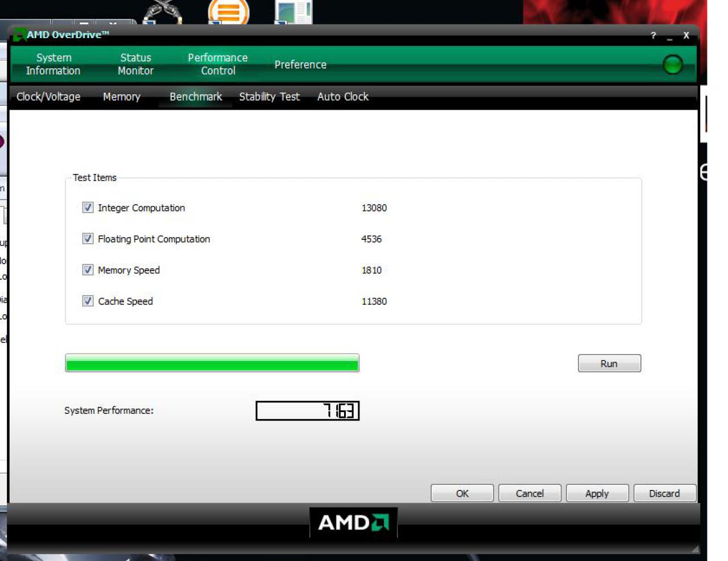Uncheck the Integer Computation checkbox
728x561 pixels.
tap(88, 207)
